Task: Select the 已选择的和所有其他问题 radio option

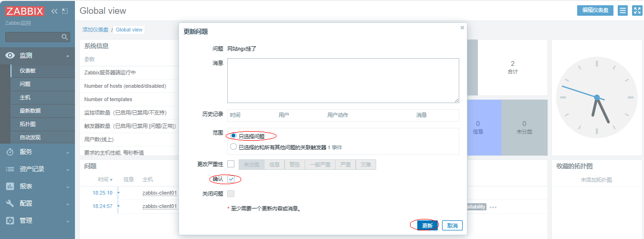Action: 233,147
